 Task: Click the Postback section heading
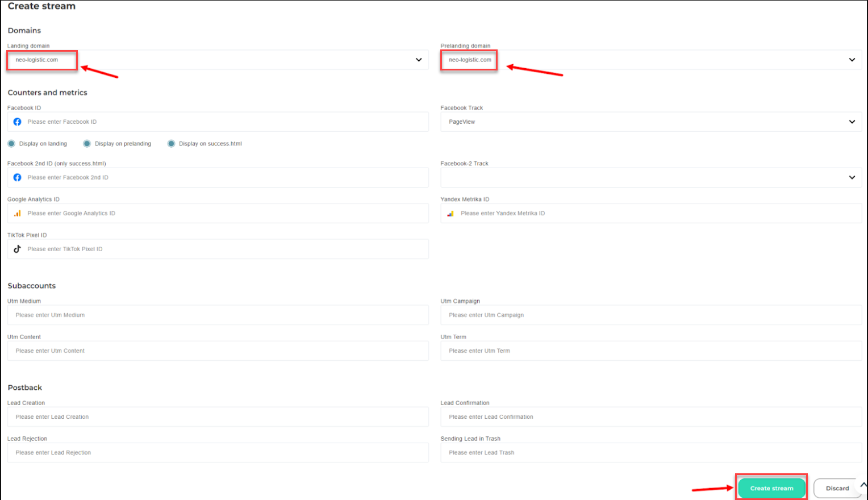click(x=25, y=388)
